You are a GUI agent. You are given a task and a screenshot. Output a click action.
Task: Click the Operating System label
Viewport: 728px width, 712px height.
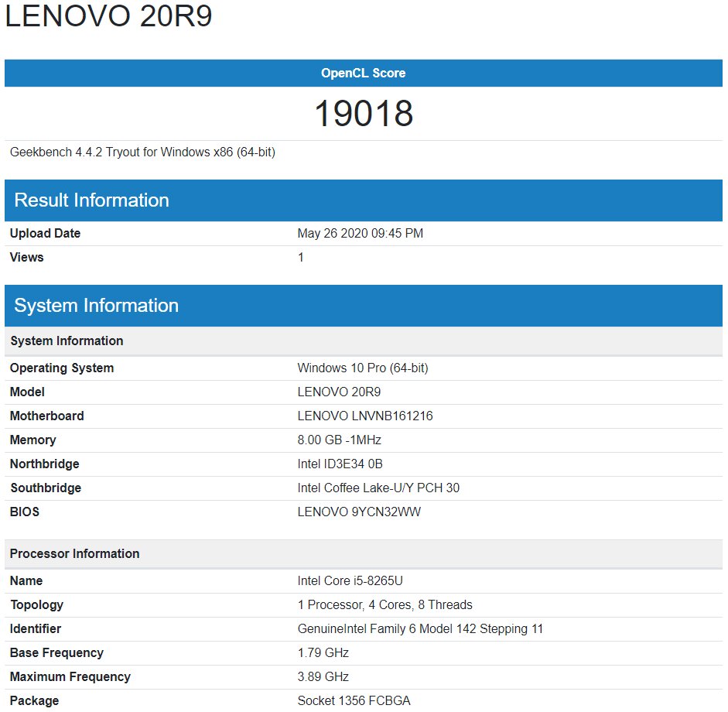(x=62, y=368)
